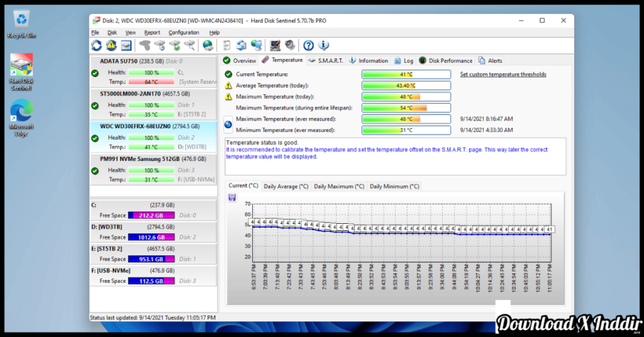Click the Hard Disk Sentinel desktop shortcut

[21, 73]
